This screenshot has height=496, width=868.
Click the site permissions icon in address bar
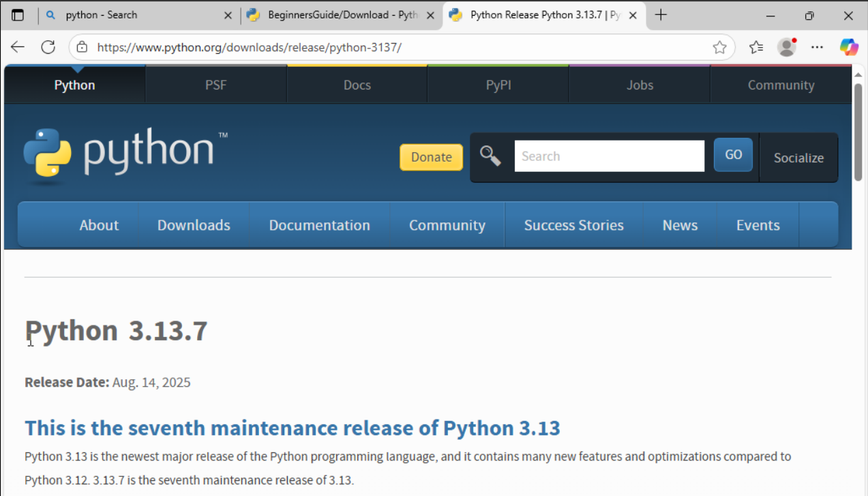[x=82, y=46]
